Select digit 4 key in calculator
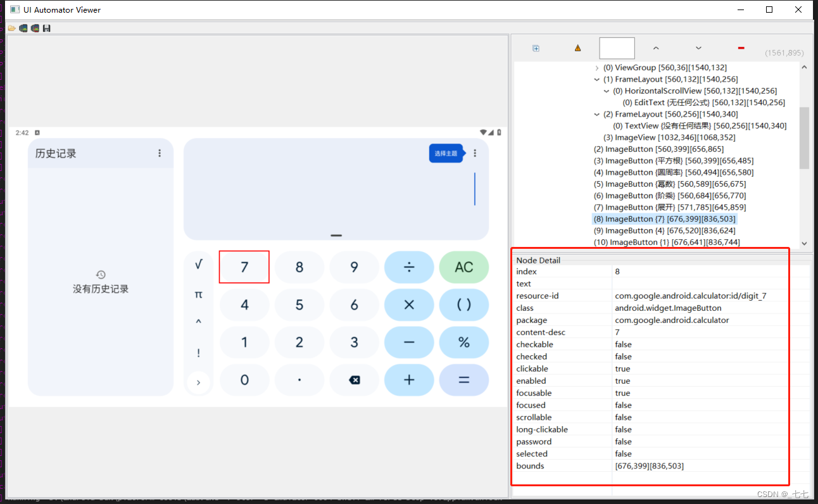This screenshot has width=818, height=504. pyautogui.click(x=244, y=305)
